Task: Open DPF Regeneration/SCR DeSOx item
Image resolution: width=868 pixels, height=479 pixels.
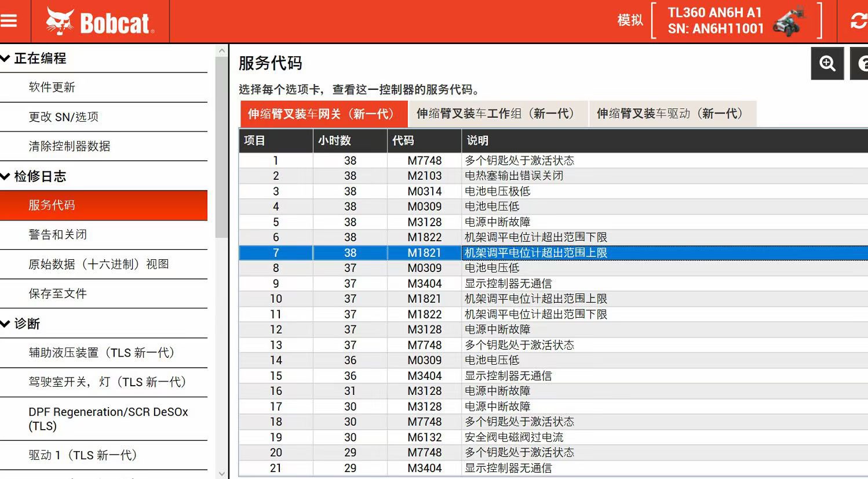Action: pos(108,419)
